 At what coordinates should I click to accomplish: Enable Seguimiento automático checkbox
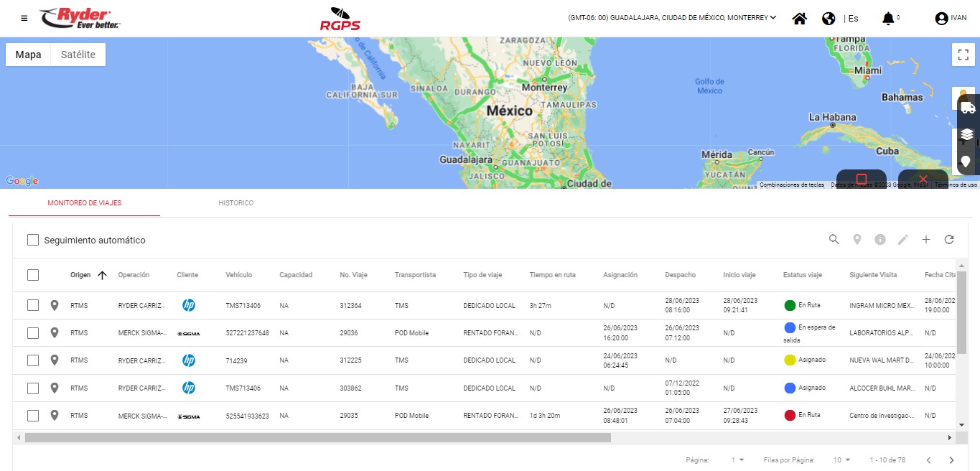coord(33,240)
